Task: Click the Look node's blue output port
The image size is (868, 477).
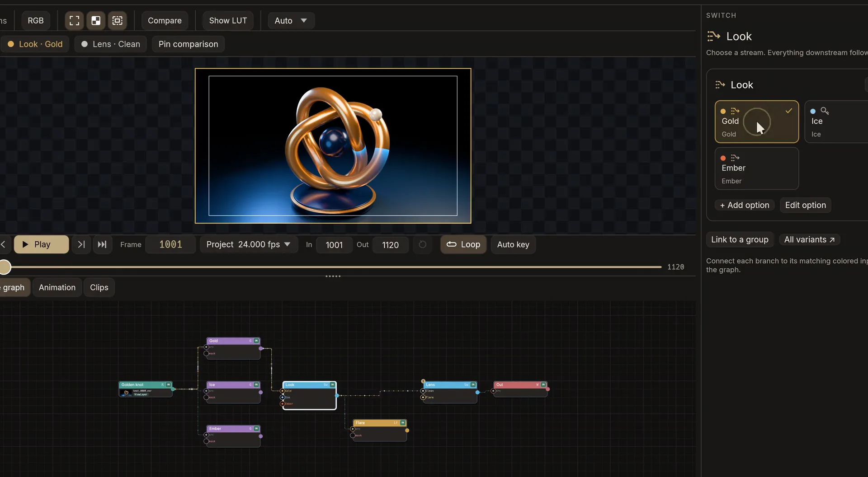Action: click(x=337, y=395)
